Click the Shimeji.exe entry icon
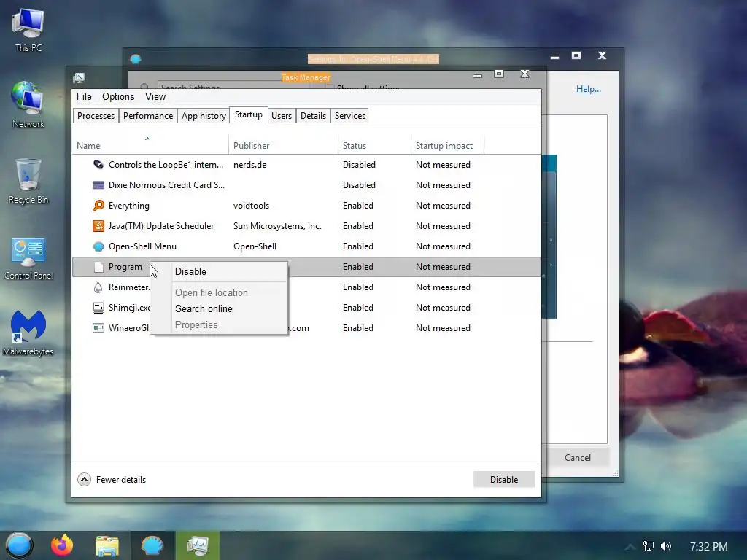This screenshot has height=560, width=747. 98,308
